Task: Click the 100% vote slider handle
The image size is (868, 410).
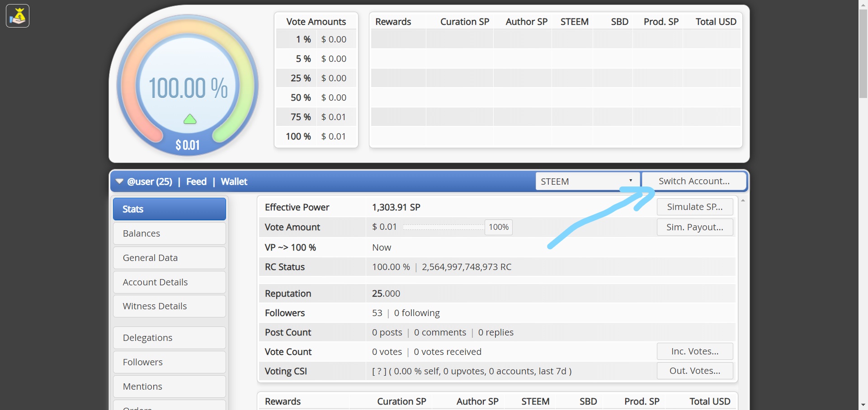Action: [x=499, y=227]
